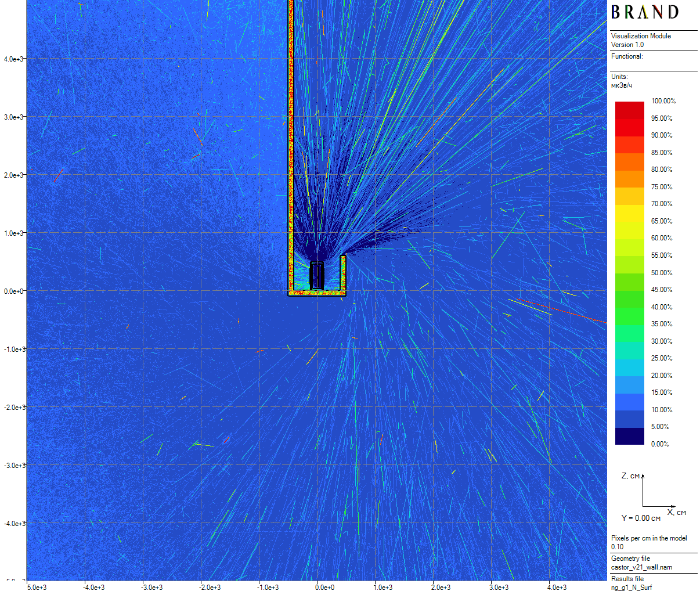Click the Visualization Module title text
The image size is (700, 598).
point(641,36)
